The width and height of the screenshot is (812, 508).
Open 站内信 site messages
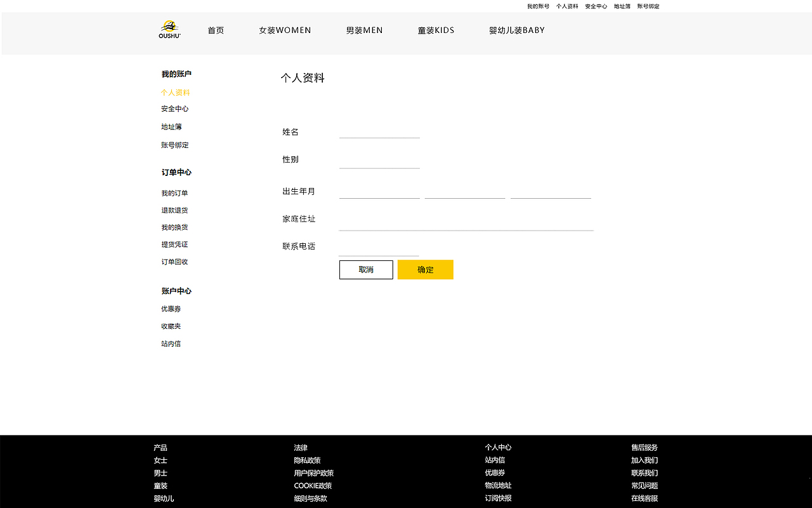pos(171,344)
